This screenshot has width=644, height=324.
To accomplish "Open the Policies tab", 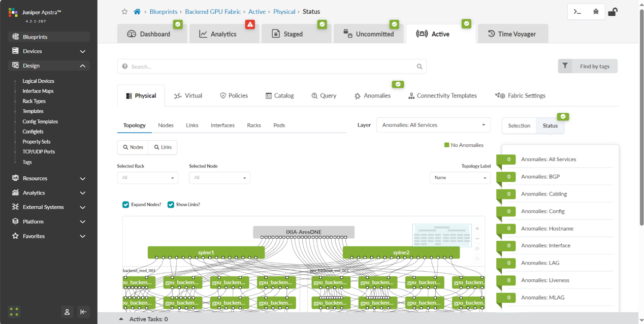I will coord(234,95).
